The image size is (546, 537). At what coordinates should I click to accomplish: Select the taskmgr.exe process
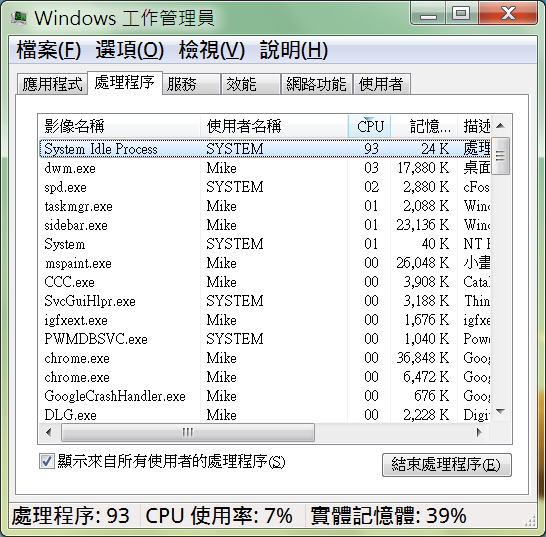click(x=265, y=206)
